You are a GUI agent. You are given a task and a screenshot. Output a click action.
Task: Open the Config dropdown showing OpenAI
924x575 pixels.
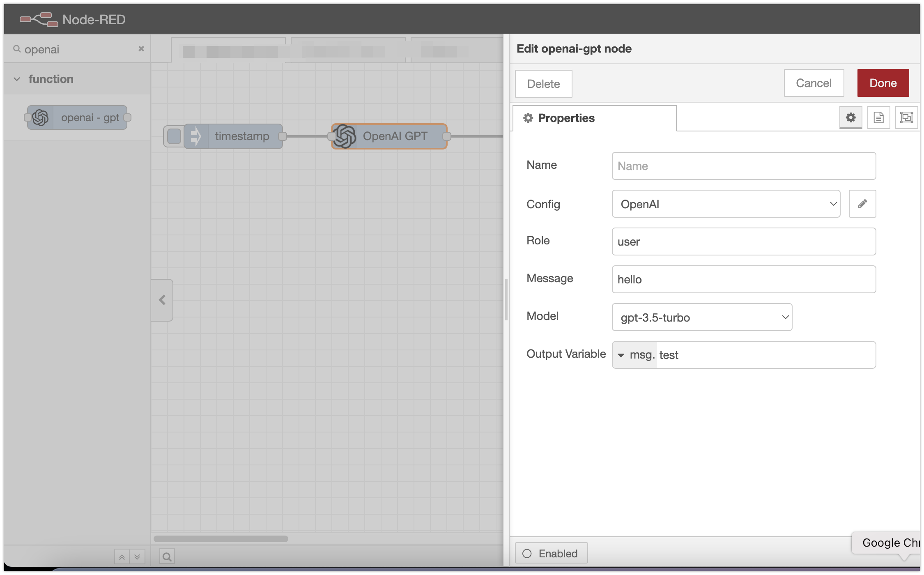(726, 204)
